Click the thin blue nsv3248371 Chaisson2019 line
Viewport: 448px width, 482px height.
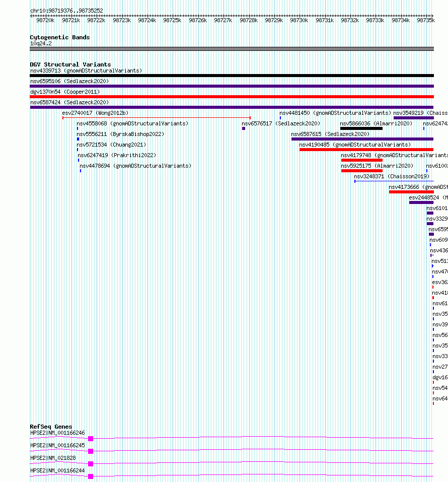[x=394, y=181]
